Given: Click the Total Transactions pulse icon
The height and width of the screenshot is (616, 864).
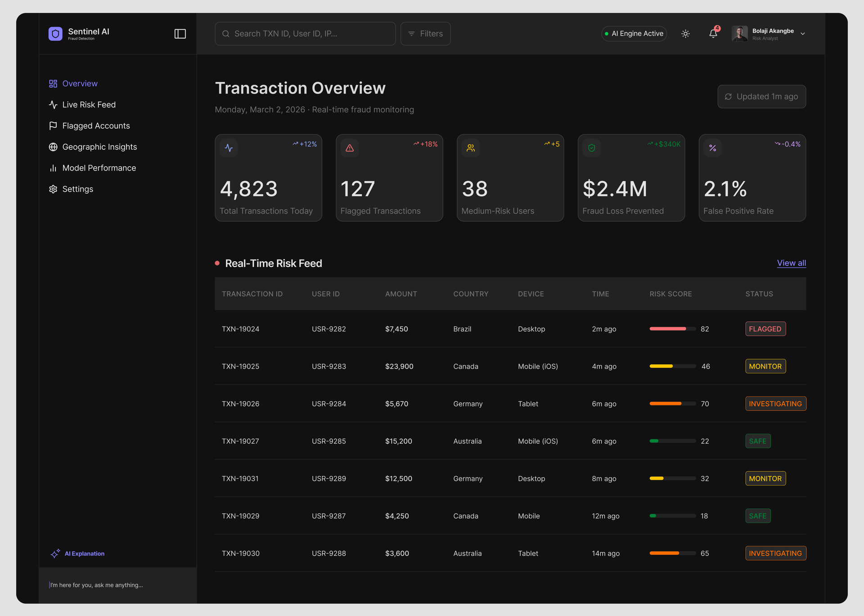Looking at the screenshot, I should 229,148.
